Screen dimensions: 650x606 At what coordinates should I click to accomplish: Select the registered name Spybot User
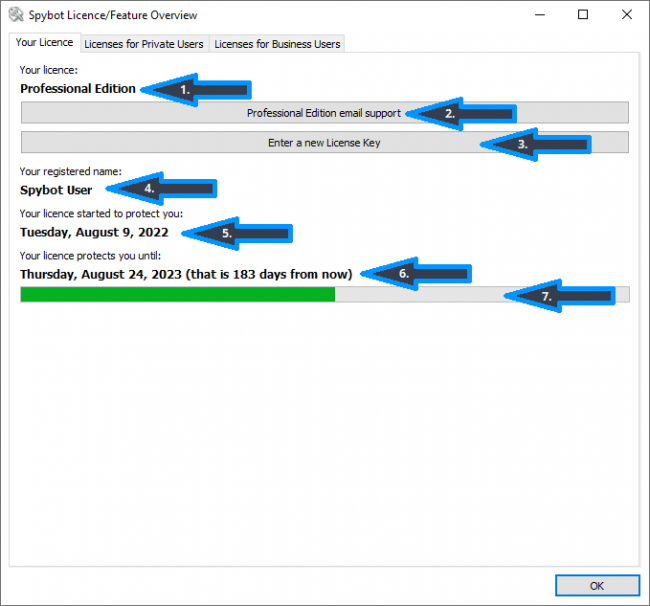56,190
